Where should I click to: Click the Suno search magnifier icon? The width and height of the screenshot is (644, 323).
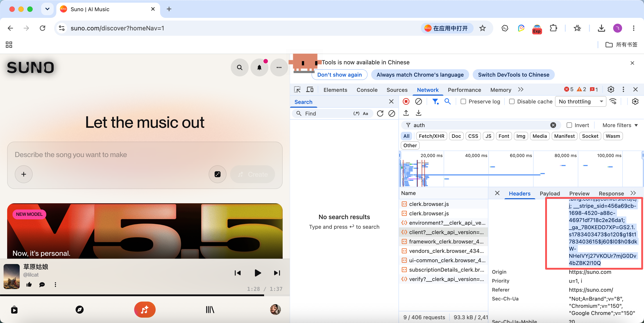pyautogui.click(x=239, y=67)
